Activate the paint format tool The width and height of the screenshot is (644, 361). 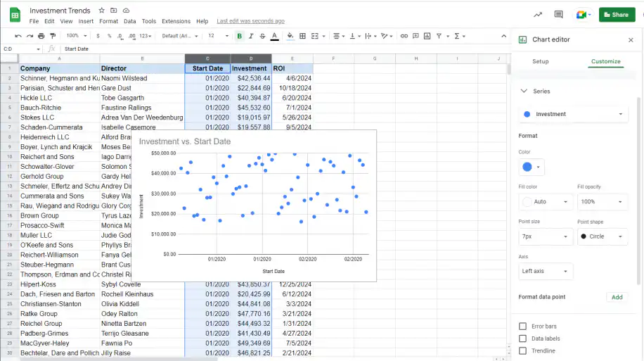(53, 36)
